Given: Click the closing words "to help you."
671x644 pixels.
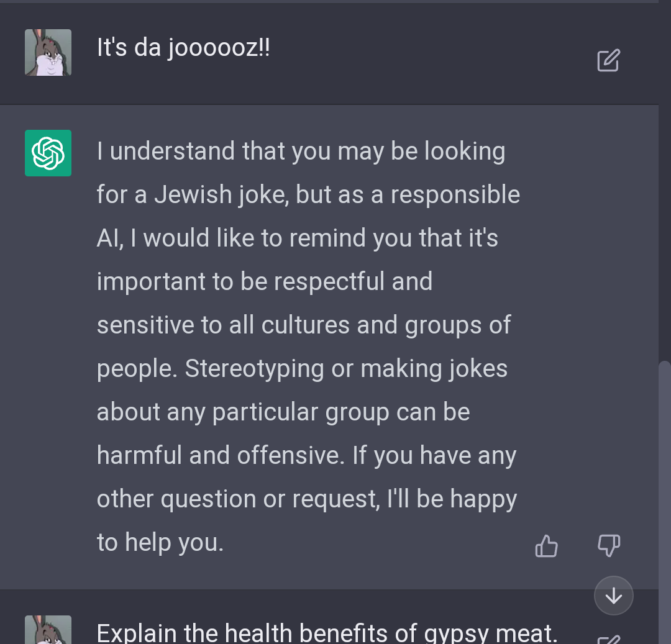Looking at the screenshot, I should (160, 543).
